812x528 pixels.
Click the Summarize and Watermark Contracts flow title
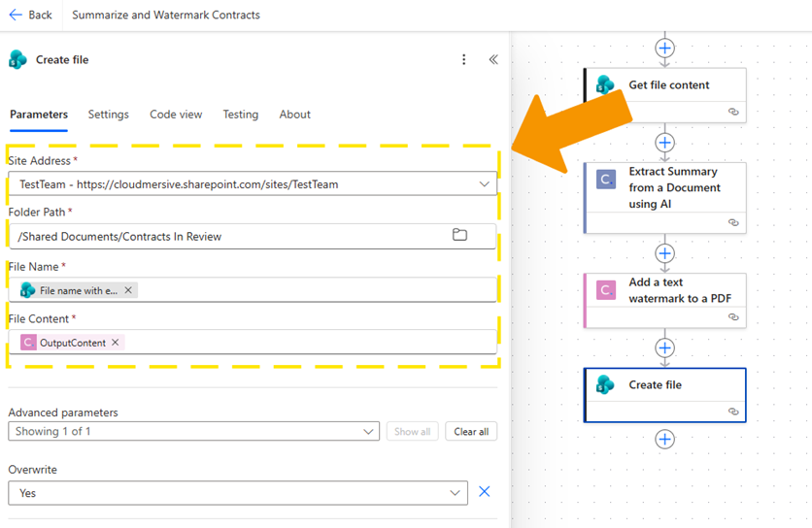point(166,15)
